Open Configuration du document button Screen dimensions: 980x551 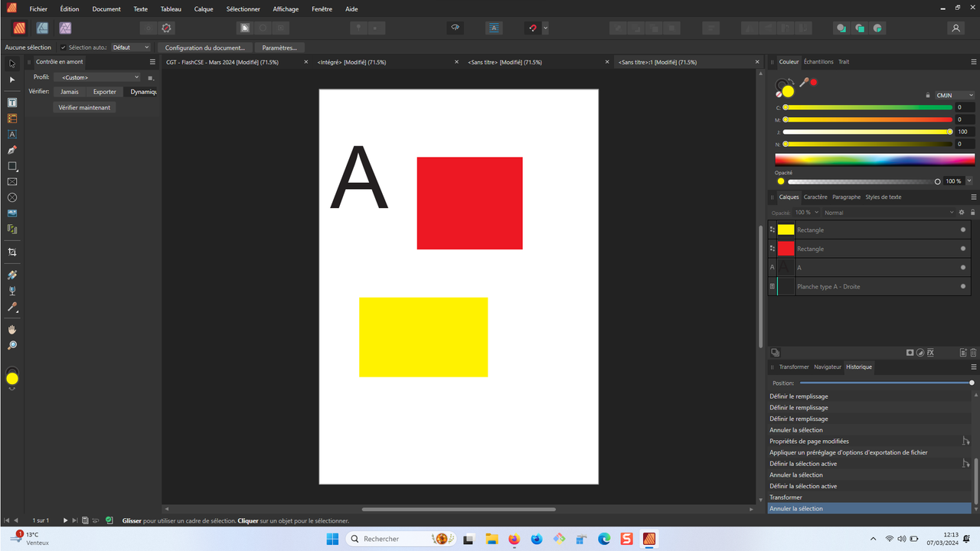point(204,47)
